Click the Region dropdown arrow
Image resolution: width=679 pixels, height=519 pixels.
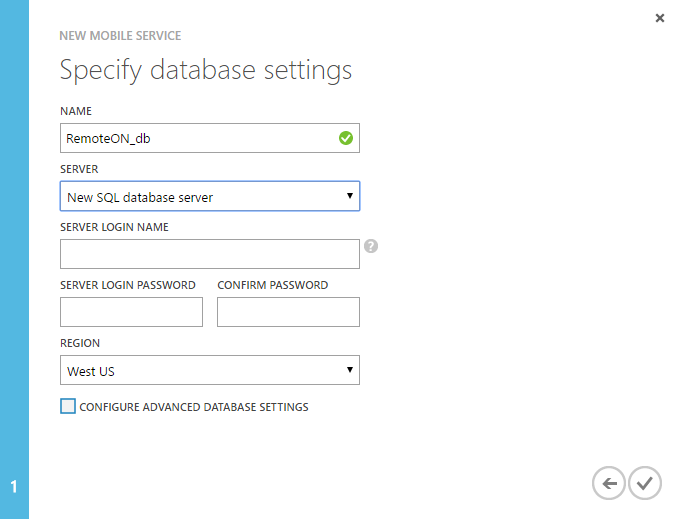tap(350, 370)
